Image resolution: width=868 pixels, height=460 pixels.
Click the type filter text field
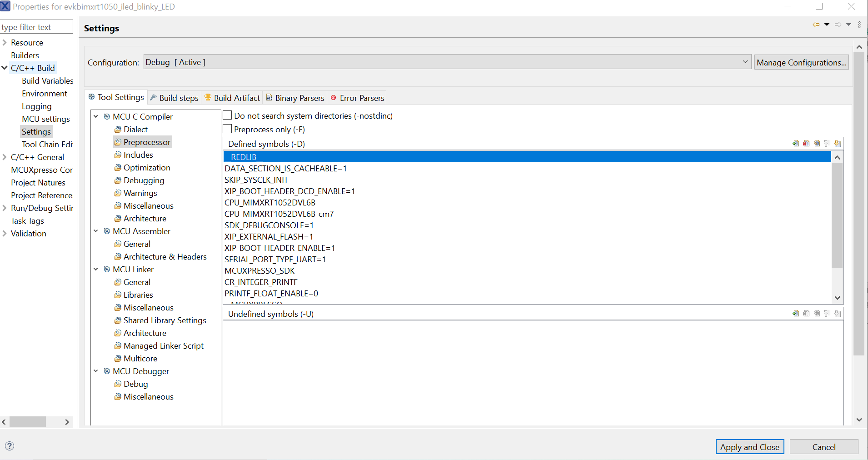[x=36, y=27]
